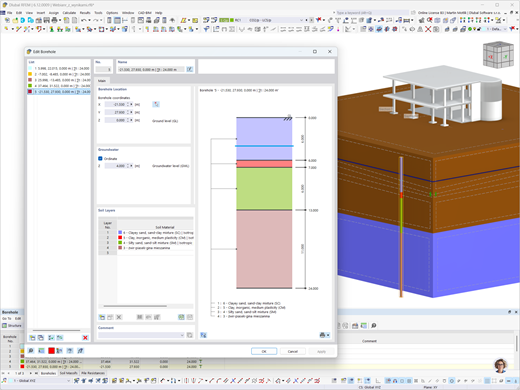
Task: Click the pick-coordinates icon next to the X field
Action: pyautogui.click(x=156, y=104)
